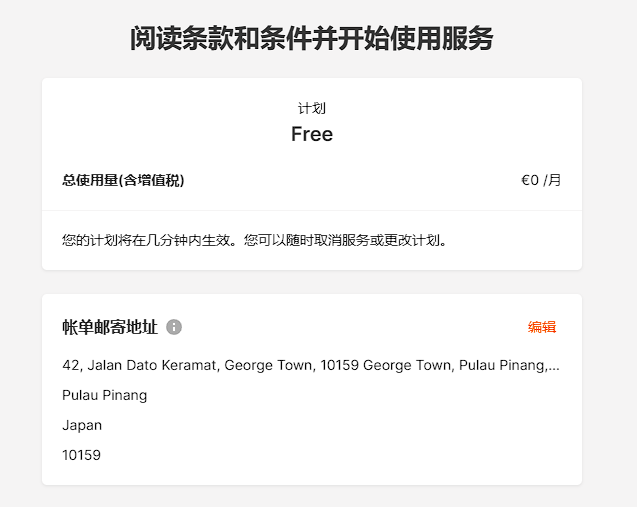Open the orange 编辑 link
This screenshot has height=507, width=637.
[x=542, y=327]
